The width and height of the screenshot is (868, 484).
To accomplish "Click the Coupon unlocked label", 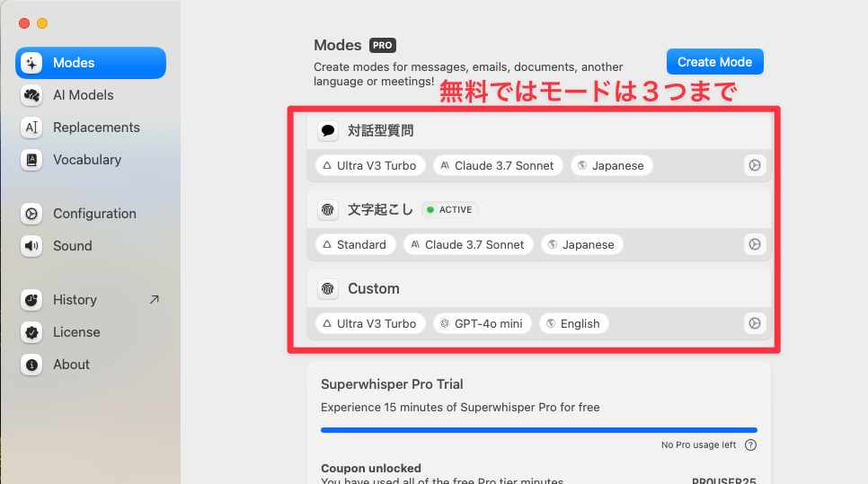I will tap(371, 468).
